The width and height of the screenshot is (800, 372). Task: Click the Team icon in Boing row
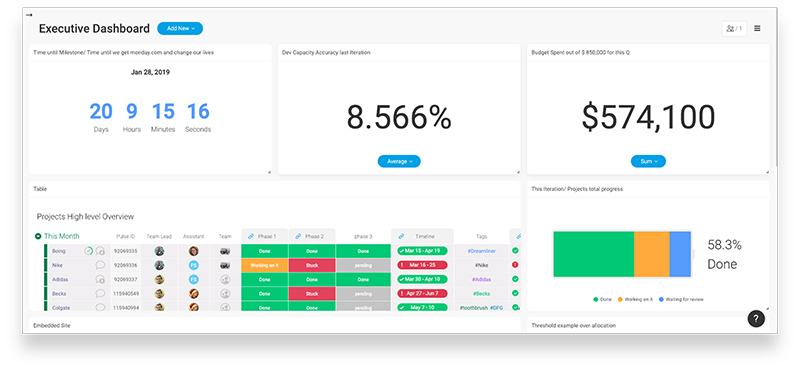(225, 251)
